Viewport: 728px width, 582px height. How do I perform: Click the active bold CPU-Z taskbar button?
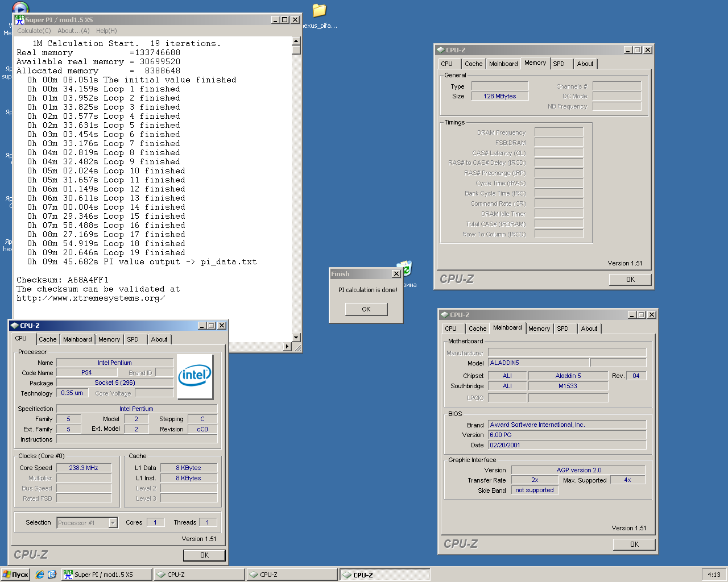click(x=385, y=575)
